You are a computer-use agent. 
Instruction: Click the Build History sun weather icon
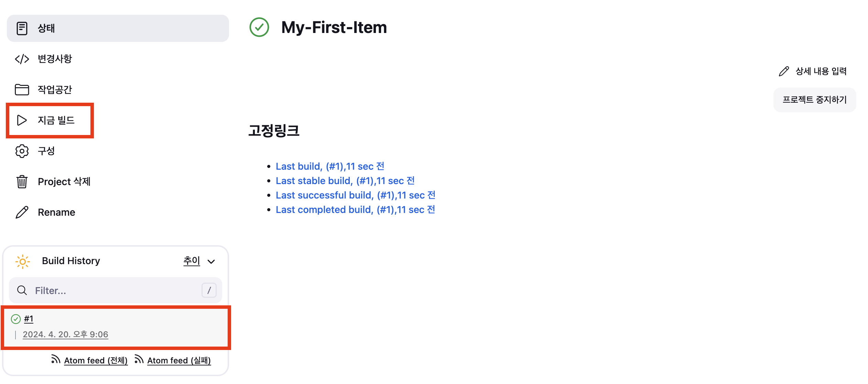pyautogui.click(x=23, y=261)
